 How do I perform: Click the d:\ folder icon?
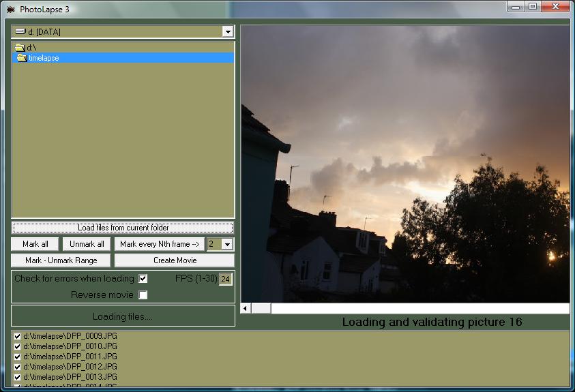click(x=20, y=48)
